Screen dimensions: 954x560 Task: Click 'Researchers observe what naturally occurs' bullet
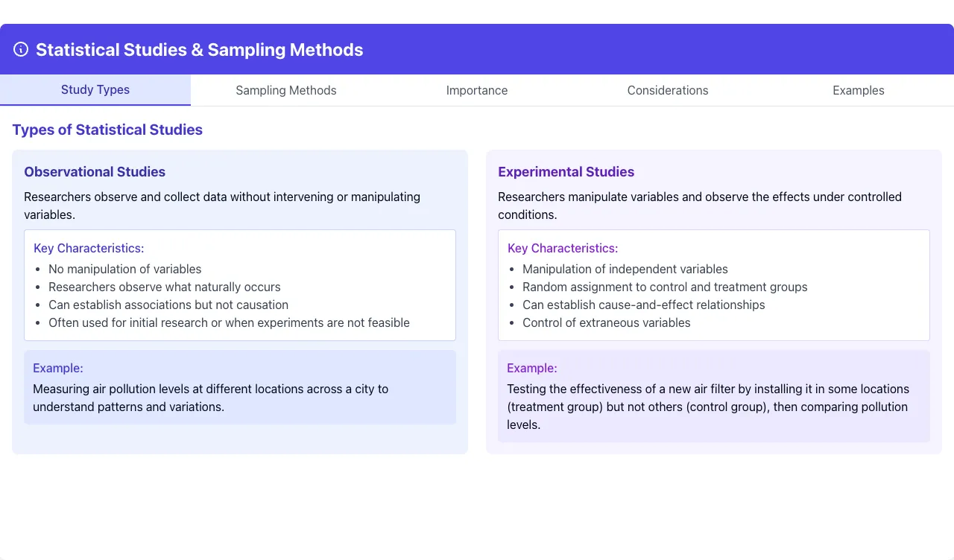pos(165,287)
